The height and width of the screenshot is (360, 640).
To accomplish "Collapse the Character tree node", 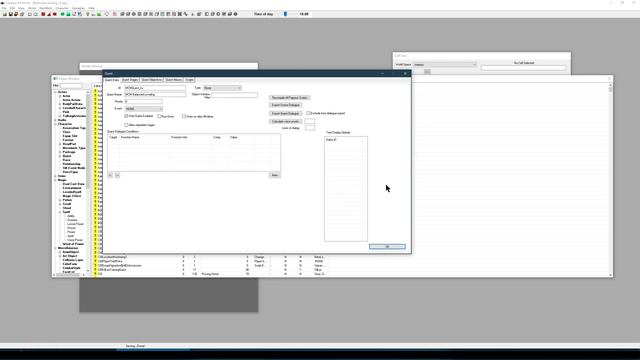I will tap(56, 124).
